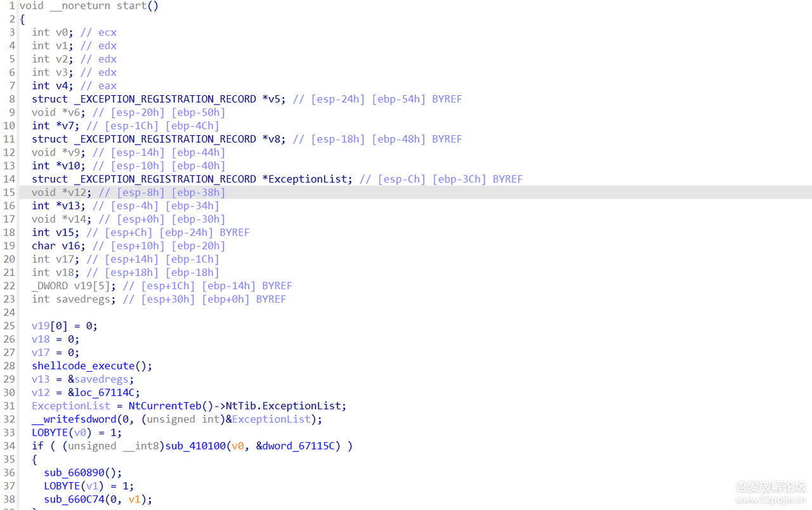Image resolution: width=812 pixels, height=510 pixels.
Task: Click ExceptionList in its struct declaration
Action: 309,179
